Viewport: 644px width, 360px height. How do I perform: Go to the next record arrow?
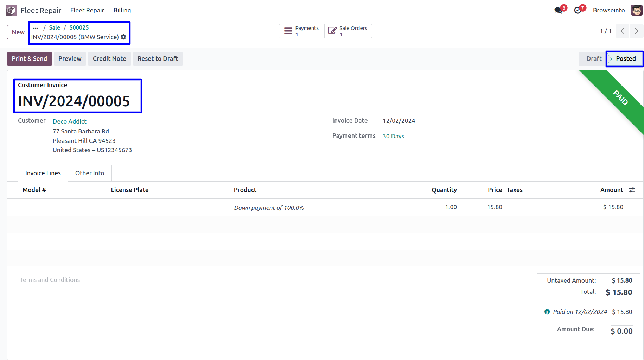pos(636,31)
